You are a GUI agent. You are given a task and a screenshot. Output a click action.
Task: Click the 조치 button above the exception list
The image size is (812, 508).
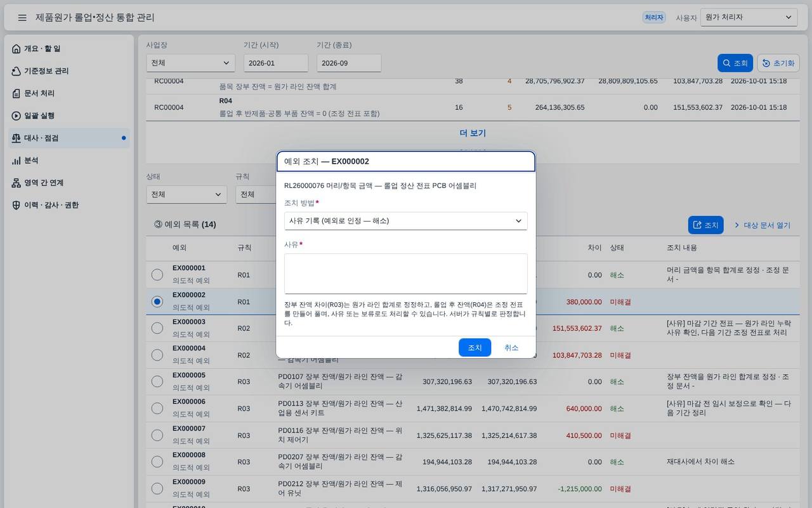(x=706, y=225)
